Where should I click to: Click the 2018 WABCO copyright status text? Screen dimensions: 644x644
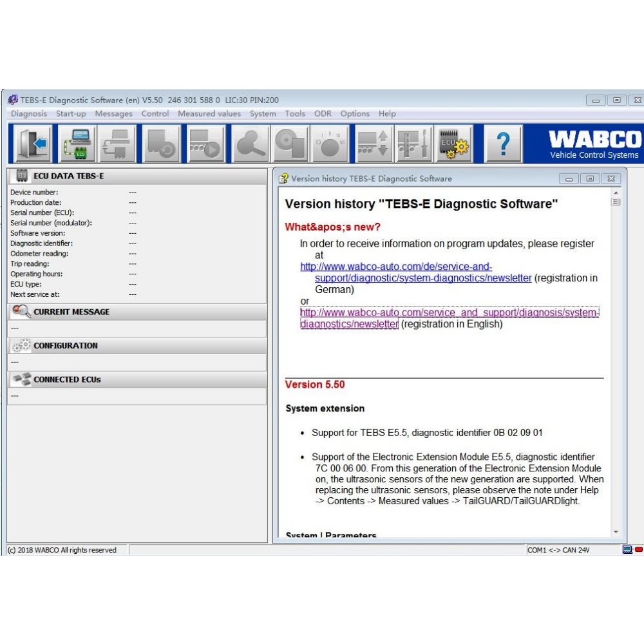point(62,550)
